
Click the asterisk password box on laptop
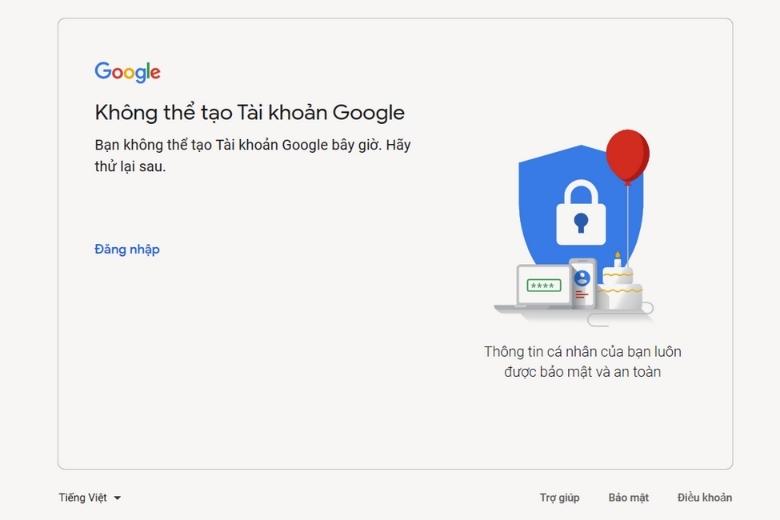coord(544,286)
